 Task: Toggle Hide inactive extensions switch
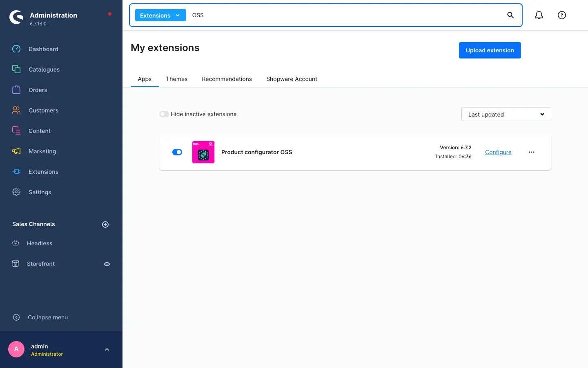[164, 114]
